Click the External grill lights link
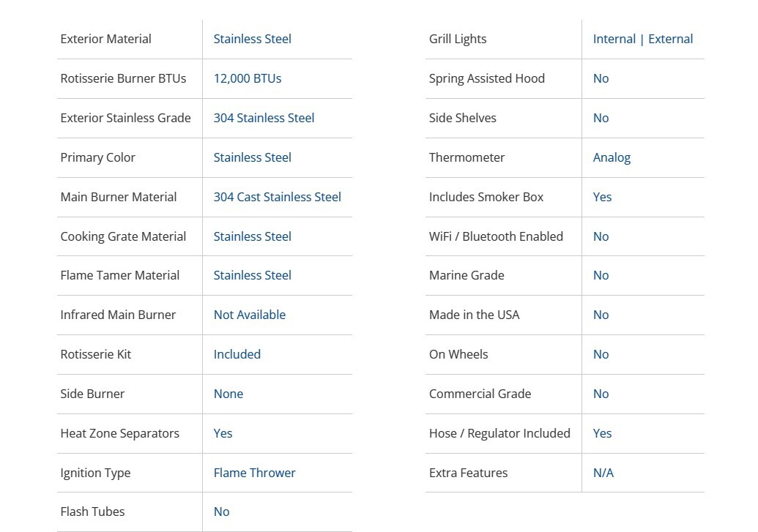This screenshot has width=758, height=532. click(670, 39)
